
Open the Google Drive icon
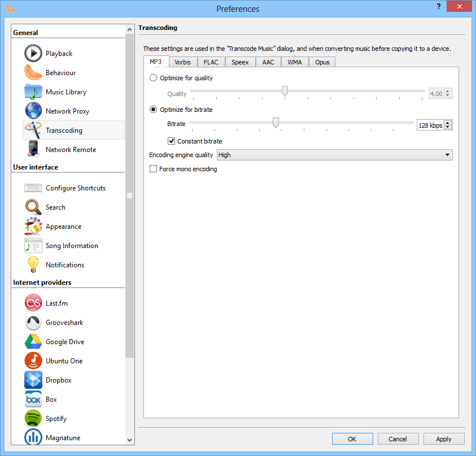click(x=33, y=341)
